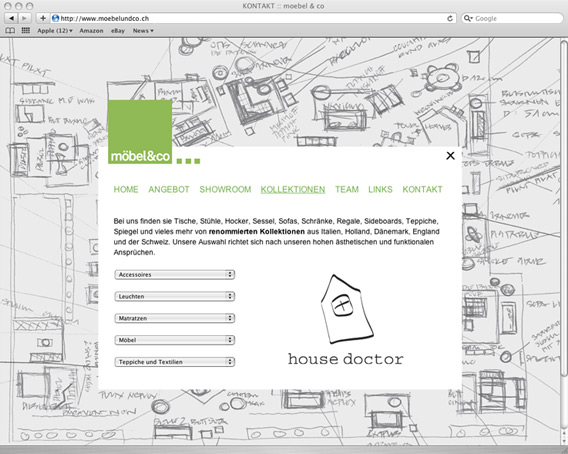568x454 pixels.
Task: Open the Amazon bookmark
Action: tap(91, 31)
